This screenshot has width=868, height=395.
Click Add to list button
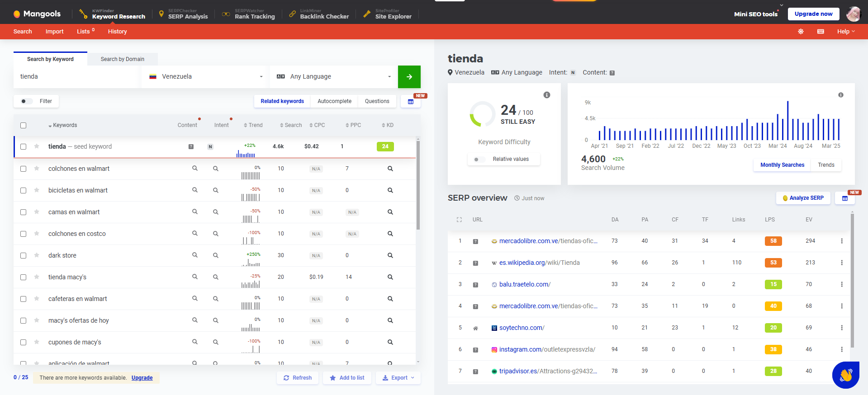[347, 378]
